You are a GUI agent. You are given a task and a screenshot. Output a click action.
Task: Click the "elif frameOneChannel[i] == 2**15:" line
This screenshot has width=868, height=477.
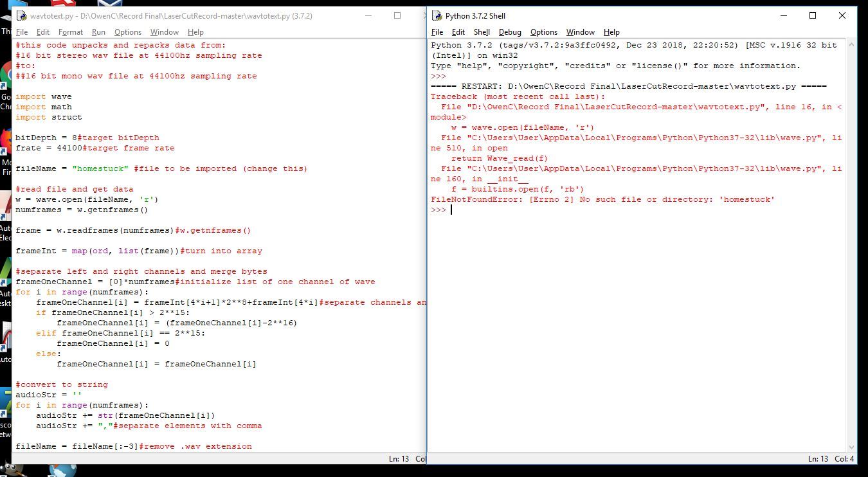121,334
